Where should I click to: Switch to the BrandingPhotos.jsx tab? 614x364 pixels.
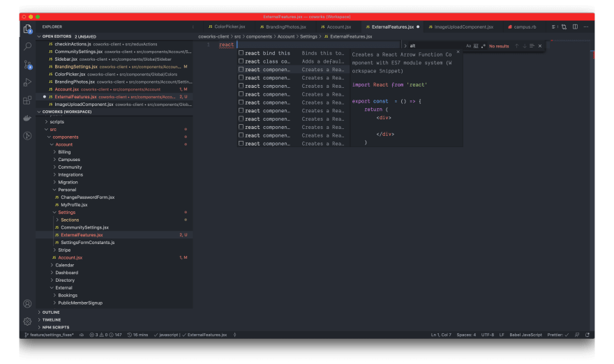283,26
